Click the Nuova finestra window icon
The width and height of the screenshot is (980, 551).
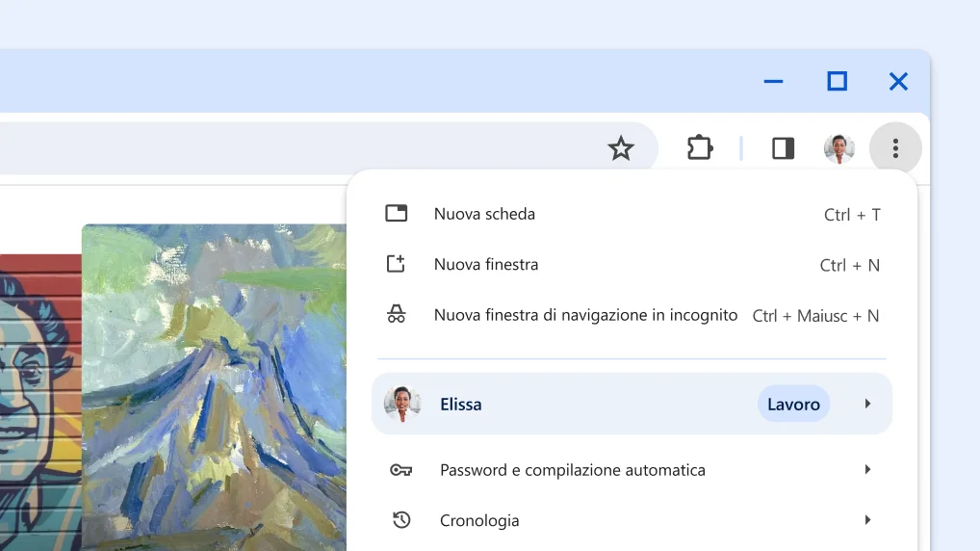point(396,264)
